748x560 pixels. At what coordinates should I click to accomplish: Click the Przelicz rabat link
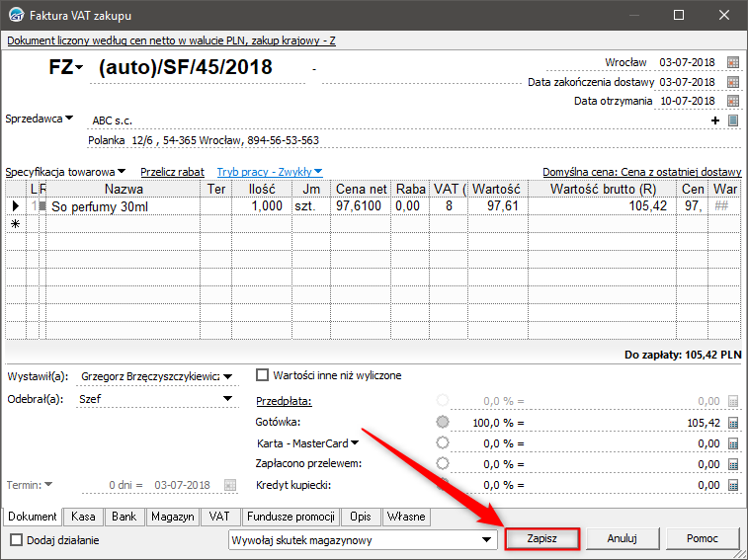[x=172, y=172]
